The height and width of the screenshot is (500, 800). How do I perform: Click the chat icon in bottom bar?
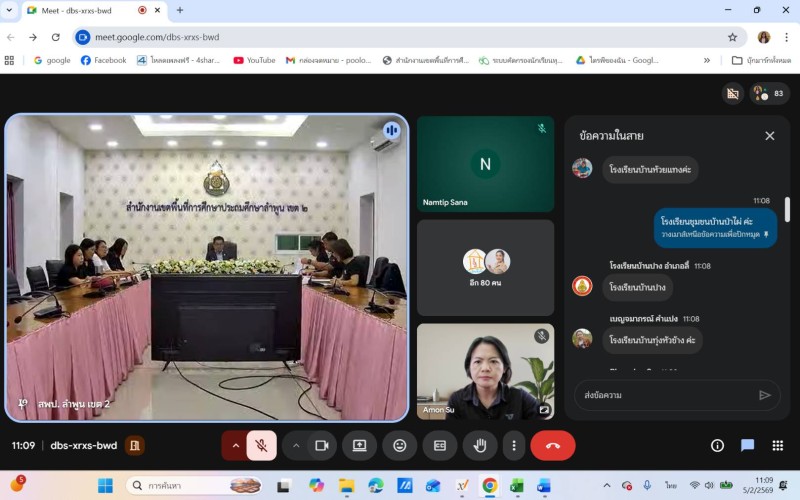pyautogui.click(x=747, y=445)
